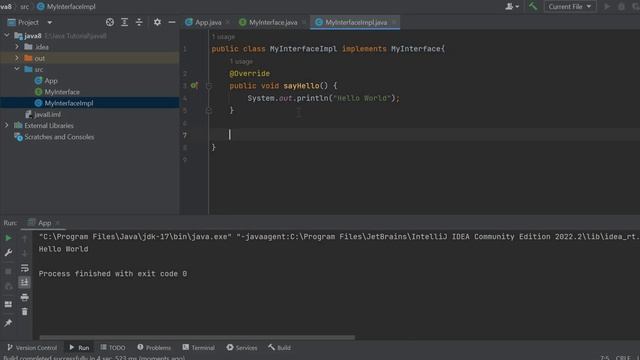The width and height of the screenshot is (640, 360).
Task: Select MyInterfaceImpl in project tree
Action: tap(69, 103)
